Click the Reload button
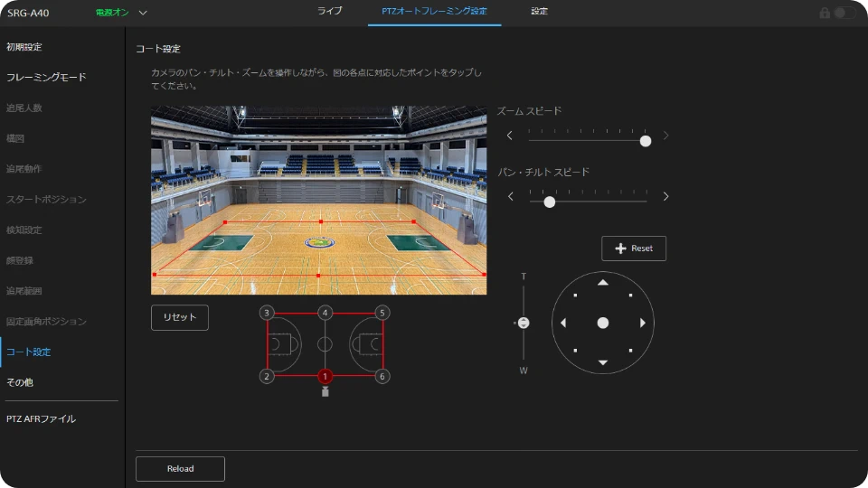This screenshot has width=868, height=488. coord(180,469)
